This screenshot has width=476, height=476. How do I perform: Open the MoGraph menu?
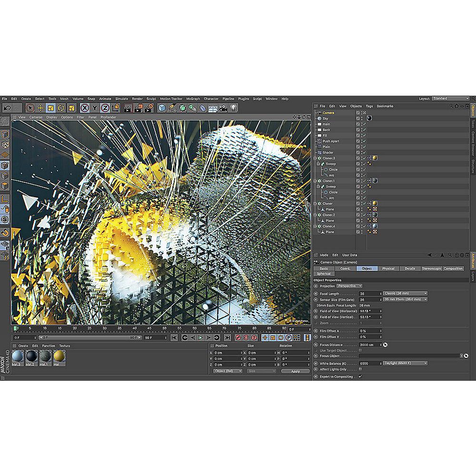click(193, 99)
